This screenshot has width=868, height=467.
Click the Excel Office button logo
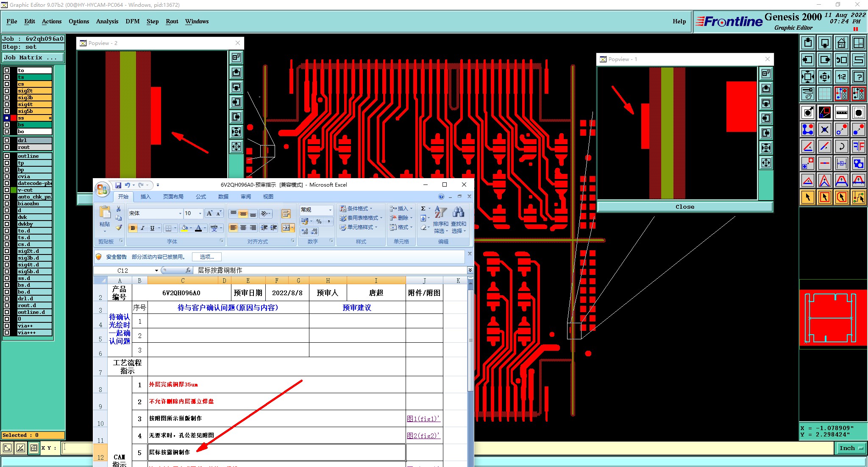coord(102,190)
